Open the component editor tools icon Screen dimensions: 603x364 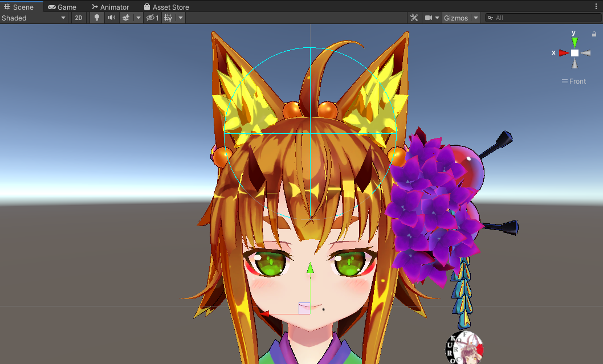point(414,18)
